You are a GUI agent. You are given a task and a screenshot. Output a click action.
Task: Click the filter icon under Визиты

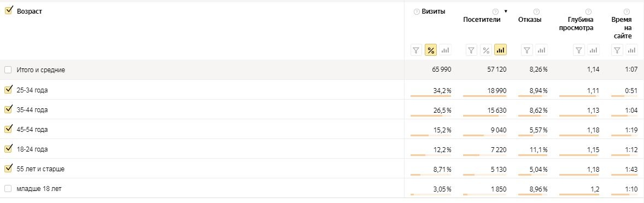pyautogui.click(x=416, y=50)
